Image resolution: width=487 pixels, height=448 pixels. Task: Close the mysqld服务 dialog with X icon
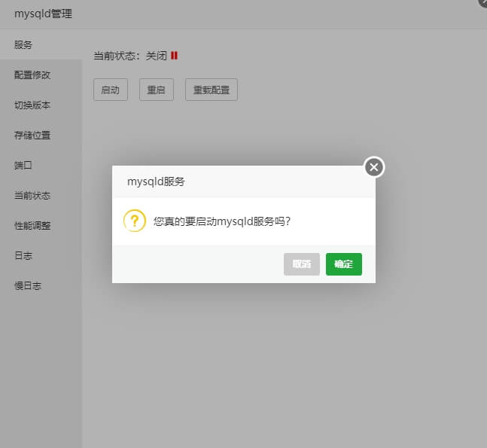click(x=374, y=167)
